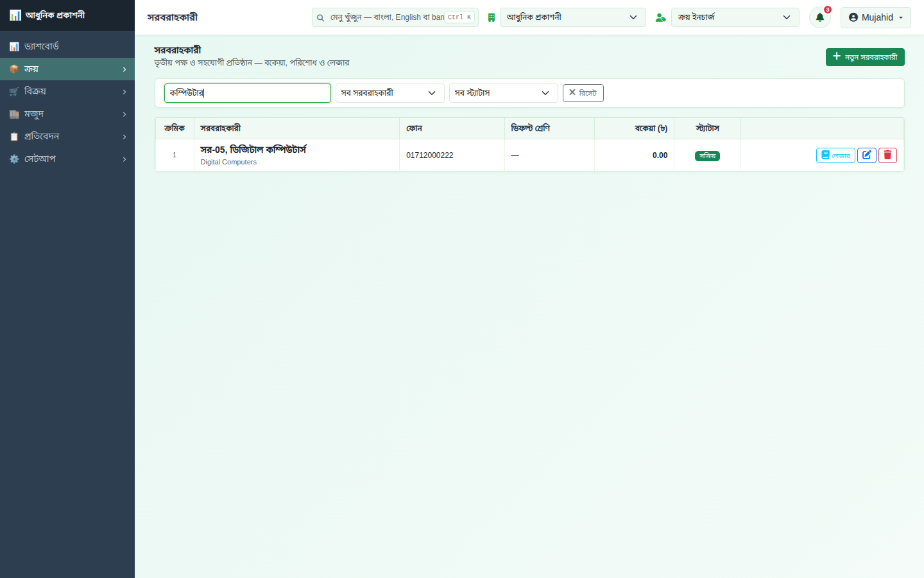Open the আধুনিক প্রকাশনী company dropdown
Screen dimensions: 924x578
pos(572,17)
